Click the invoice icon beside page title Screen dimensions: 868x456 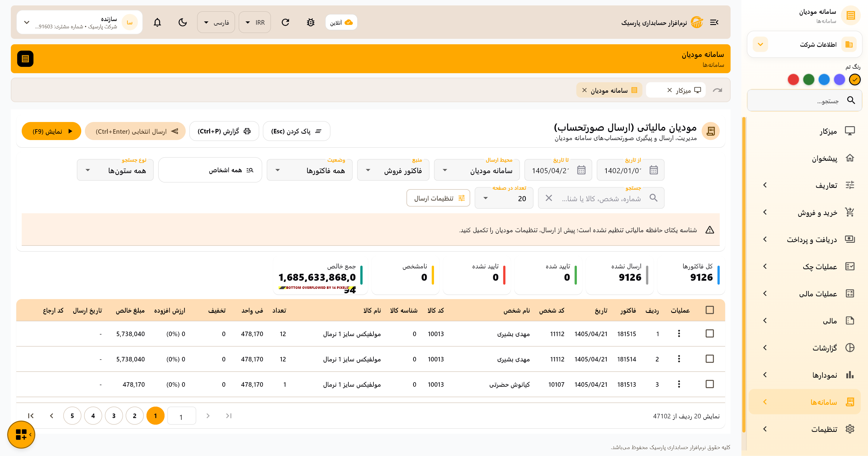coord(710,131)
